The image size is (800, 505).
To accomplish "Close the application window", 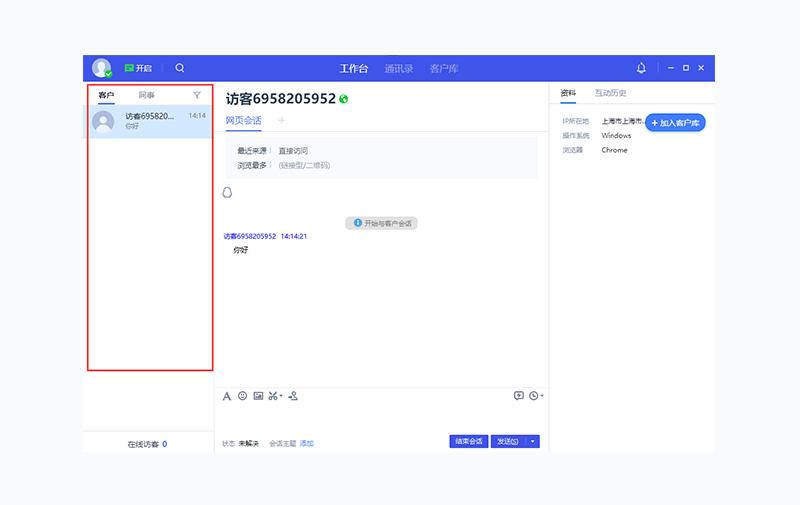I will pyautogui.click(x=701, y=68).
